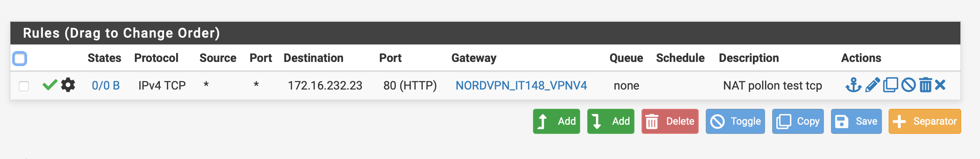
Task: Click the Toggle button for selected rules
Action: 735,121
